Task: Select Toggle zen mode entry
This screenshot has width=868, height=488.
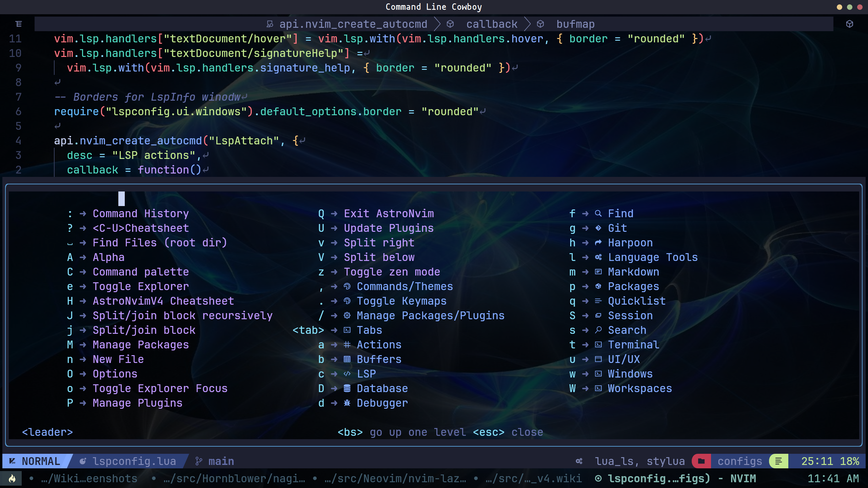Action: tap(392, 272)
